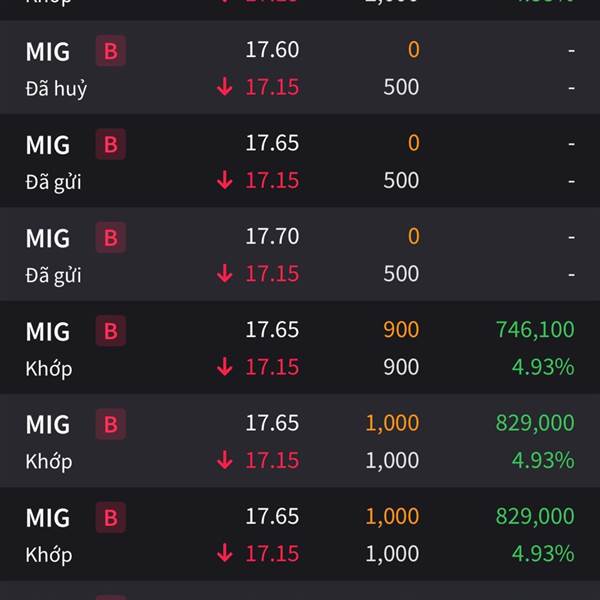Tap the 17.15 market price in cancelled order
The width and height of the screenshot is (600, 600).
pyautogui.click(x=272, y=87)
